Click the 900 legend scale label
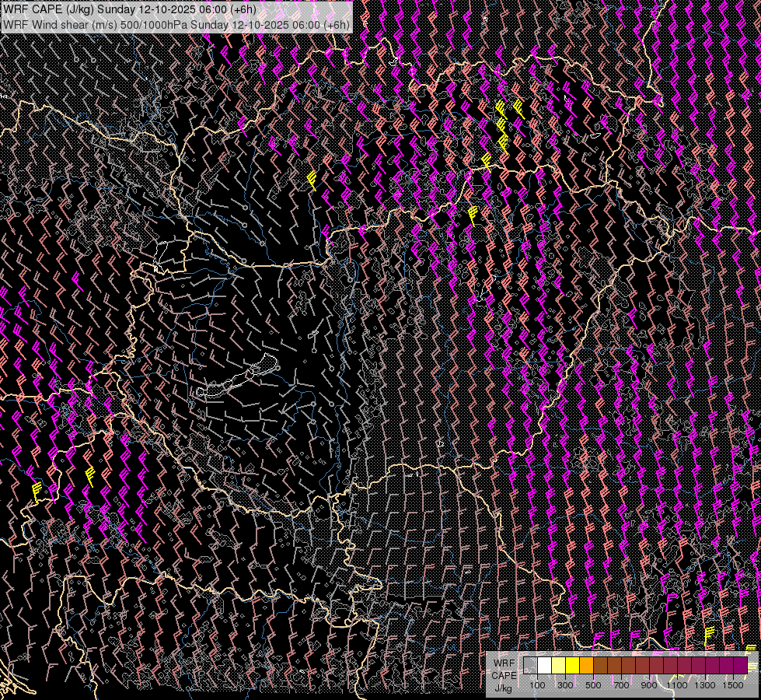 [649, 685]
